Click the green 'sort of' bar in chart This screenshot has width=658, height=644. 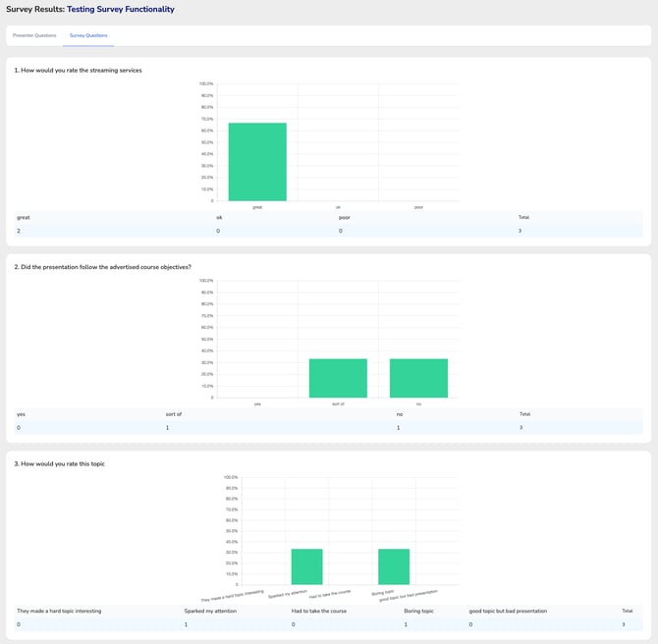(338, 378)
